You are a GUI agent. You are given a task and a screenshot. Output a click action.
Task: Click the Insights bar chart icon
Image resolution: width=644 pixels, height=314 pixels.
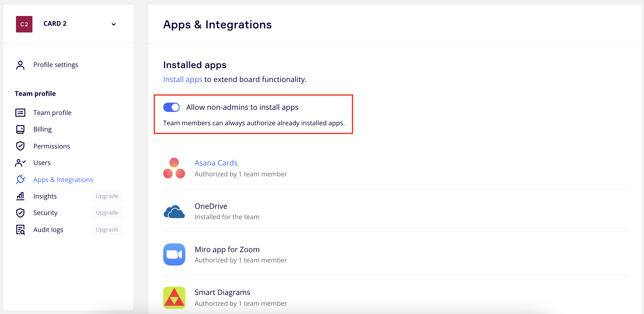point(20,196)
